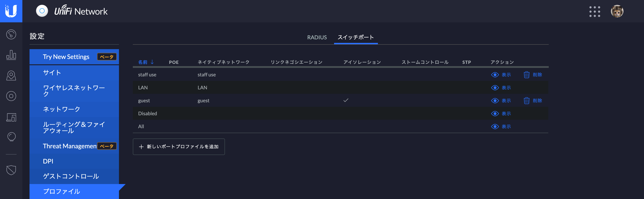Open プロファイル menu item
Image resolution: width=644 pixels, height=199 pixels.
coord(74,191)
